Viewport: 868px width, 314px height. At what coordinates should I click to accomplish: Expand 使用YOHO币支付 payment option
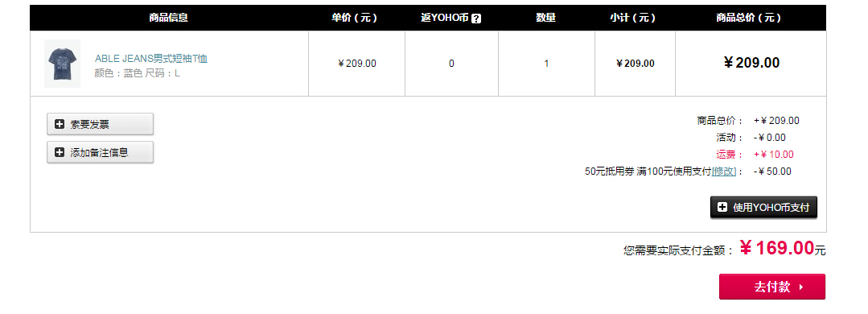click(764, 207)
